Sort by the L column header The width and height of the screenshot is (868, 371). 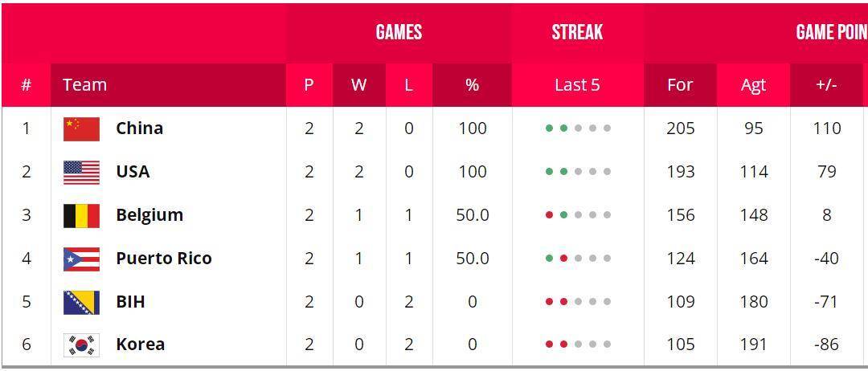(408, 85)
